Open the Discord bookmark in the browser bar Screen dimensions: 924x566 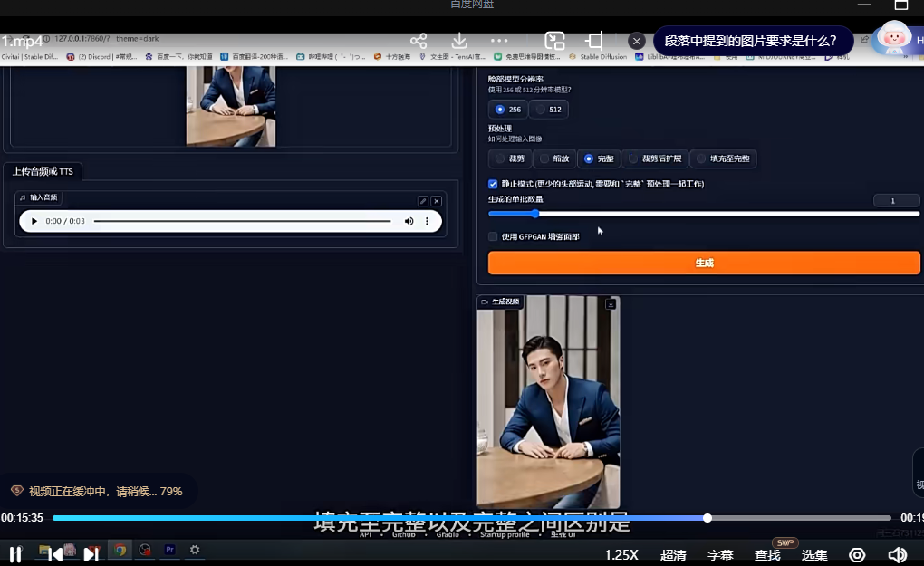tap(101, 57)
